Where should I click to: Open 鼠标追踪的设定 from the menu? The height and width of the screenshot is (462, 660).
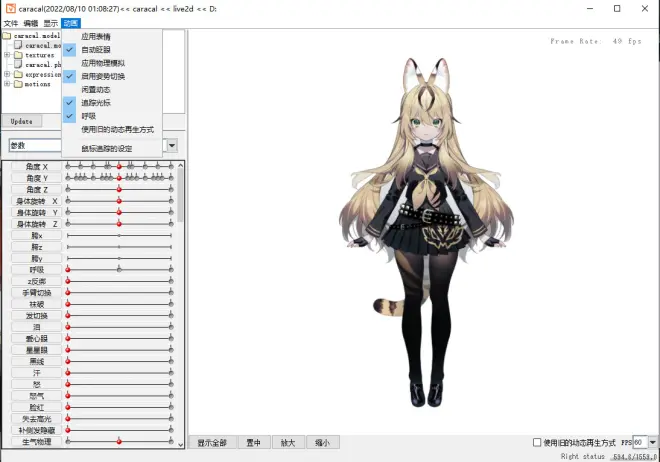[112, 149]
